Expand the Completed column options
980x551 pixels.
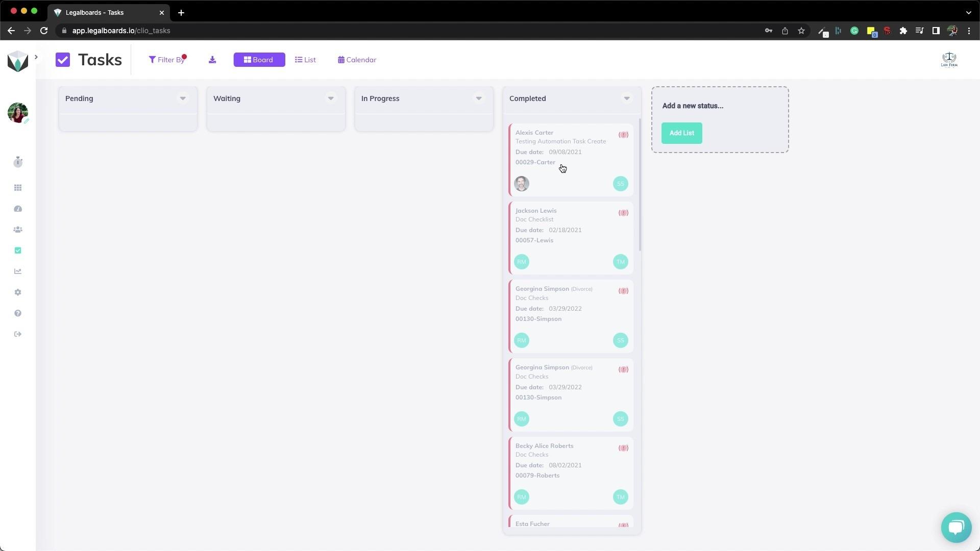click(x=627, y=98)
